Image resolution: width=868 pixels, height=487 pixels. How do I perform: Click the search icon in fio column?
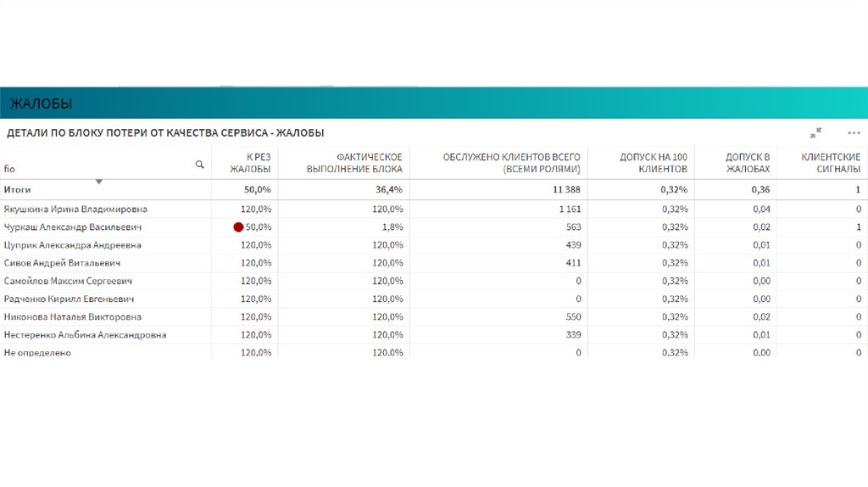click(x=200, y=165)
